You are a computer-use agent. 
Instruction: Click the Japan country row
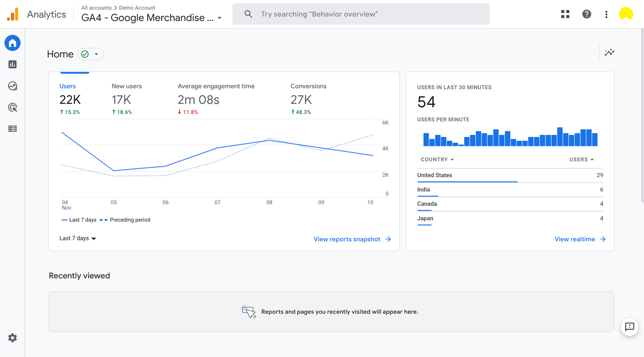[510, 218]
